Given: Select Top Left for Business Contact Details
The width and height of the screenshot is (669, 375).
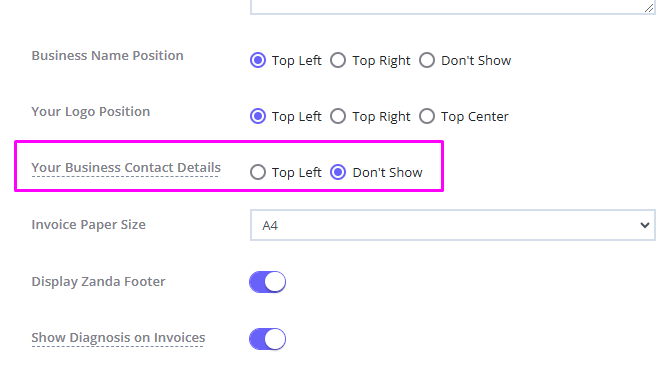Looking at the screenshot, I should [258, 172].
